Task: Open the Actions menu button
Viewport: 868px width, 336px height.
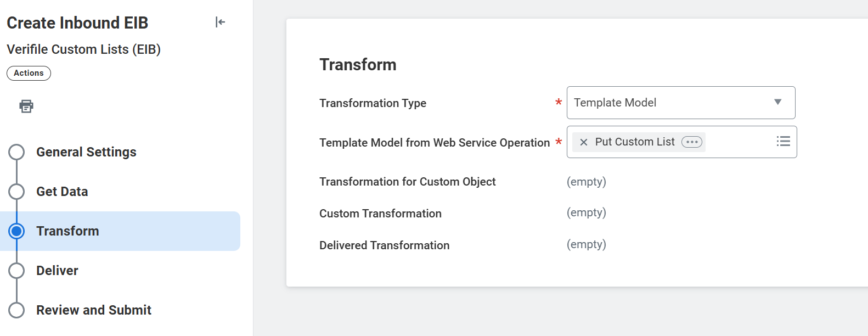Action: pyautogui.click(x=29, y=73)
